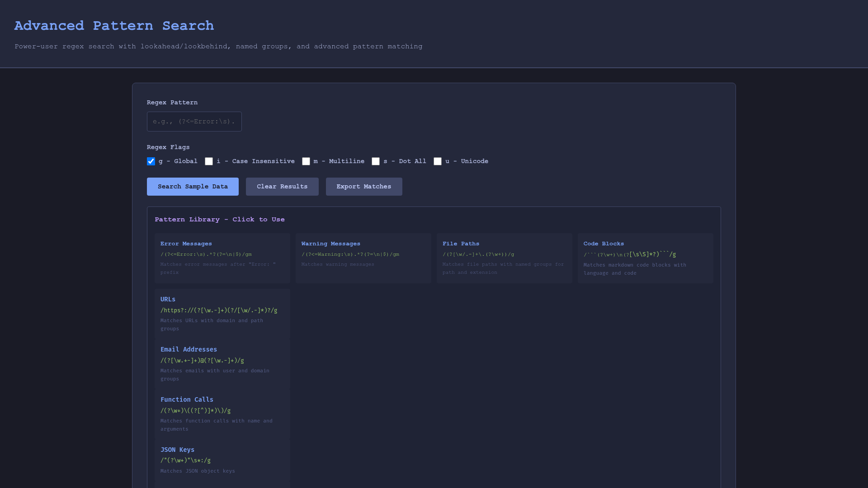This screenshot has width=868, height=488.
Task: Click the URLs regex code text
Action: [219, 310]
